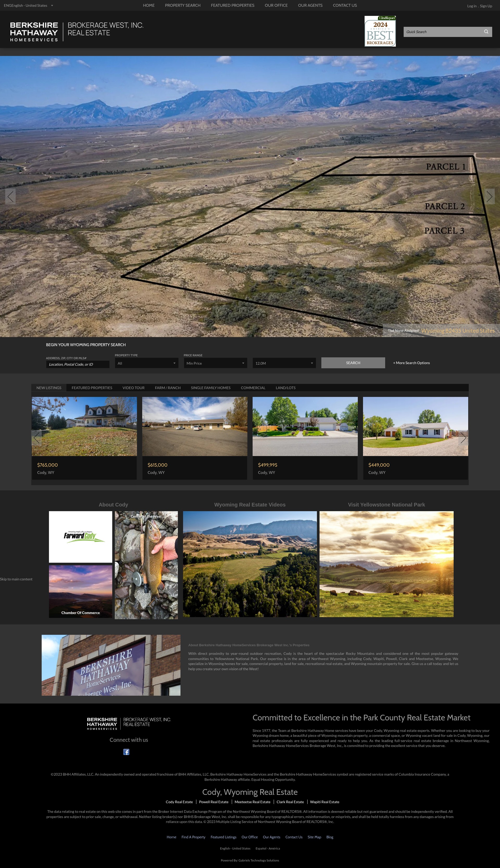Click the footer Berkshire Hathaway logo
Screen dimensions: 500x868
coord(129,724)
